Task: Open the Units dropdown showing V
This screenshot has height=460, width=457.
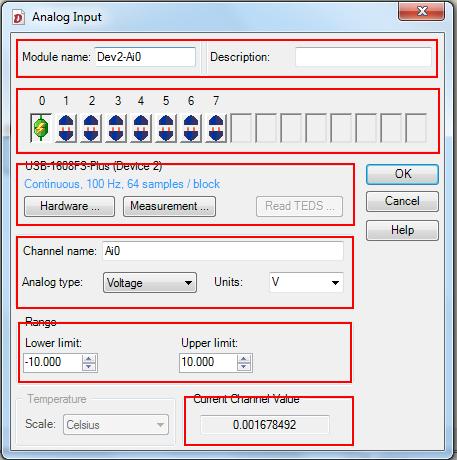Action: [x=306, y=282]
